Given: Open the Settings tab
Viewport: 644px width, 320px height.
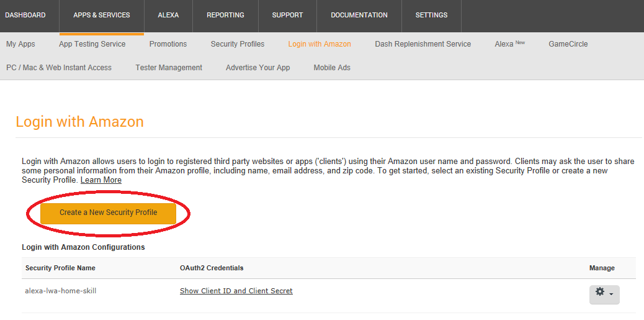Looking at the screenshot, I should click(431, 16).
